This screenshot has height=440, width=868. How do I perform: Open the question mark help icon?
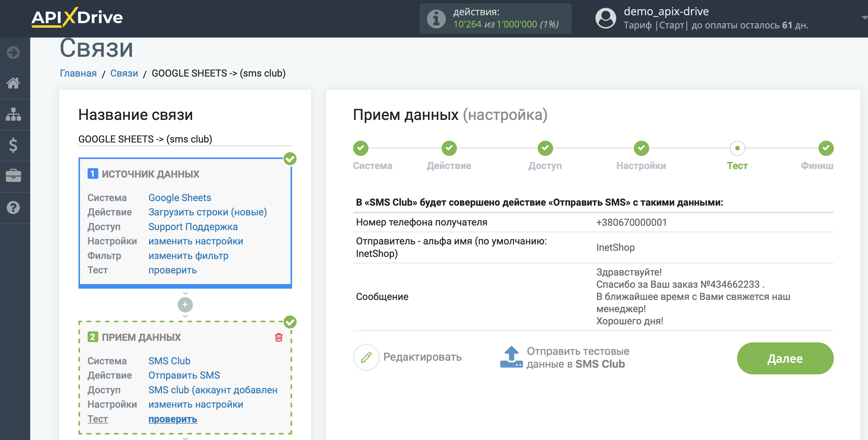click(x=13, y=207)
